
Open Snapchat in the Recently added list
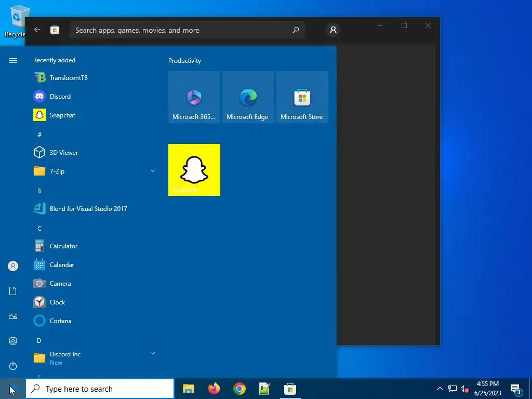coord(95,115)
